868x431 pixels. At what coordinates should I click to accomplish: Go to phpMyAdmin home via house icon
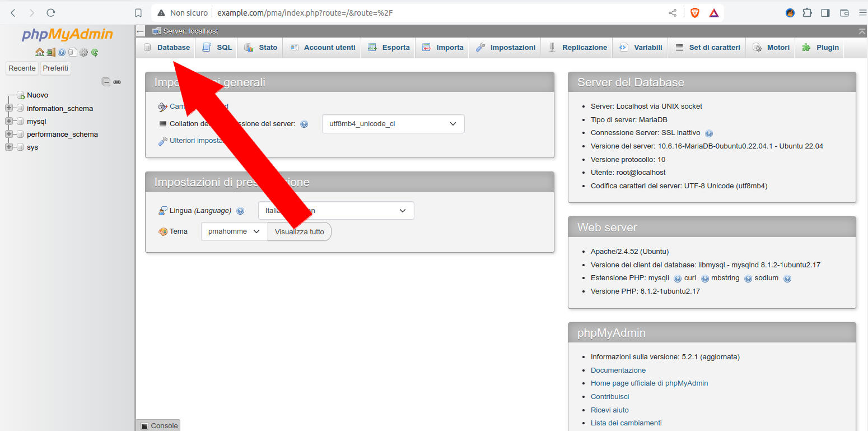[x=39, y=52]
